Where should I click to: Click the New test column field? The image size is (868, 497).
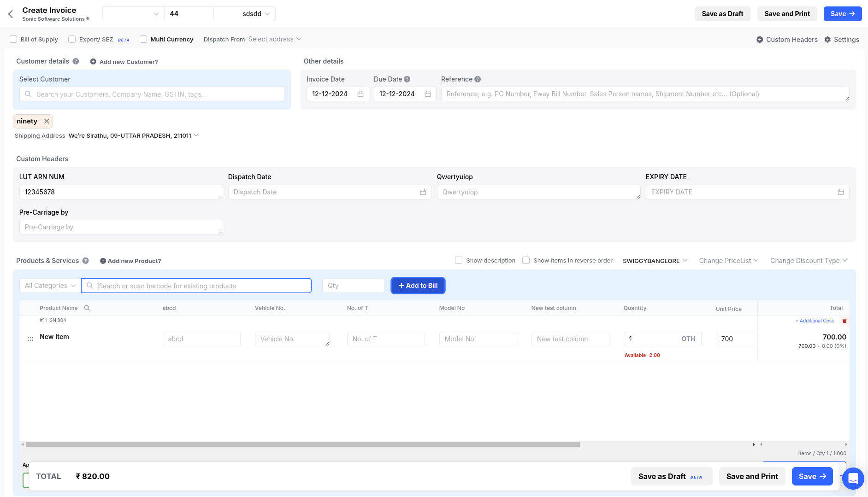click(x=570, y=339)
